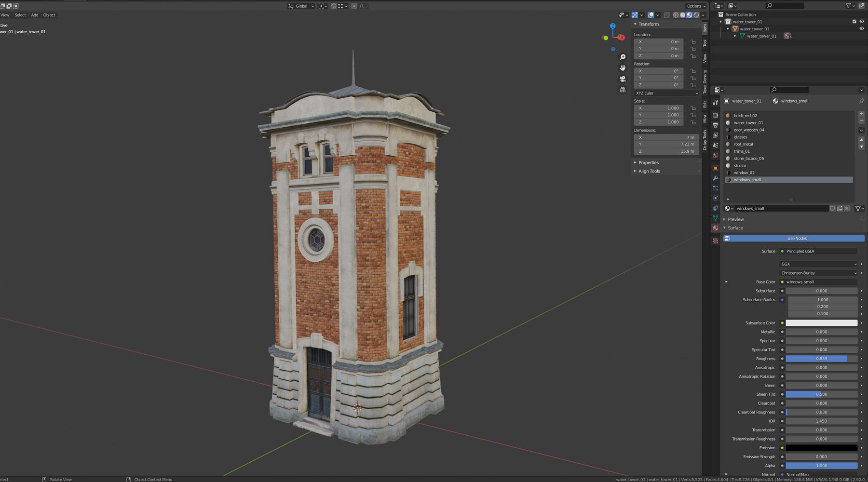The image size is (868, 482).
Task: Open the Scene properties tab icon
Action: 715,146
